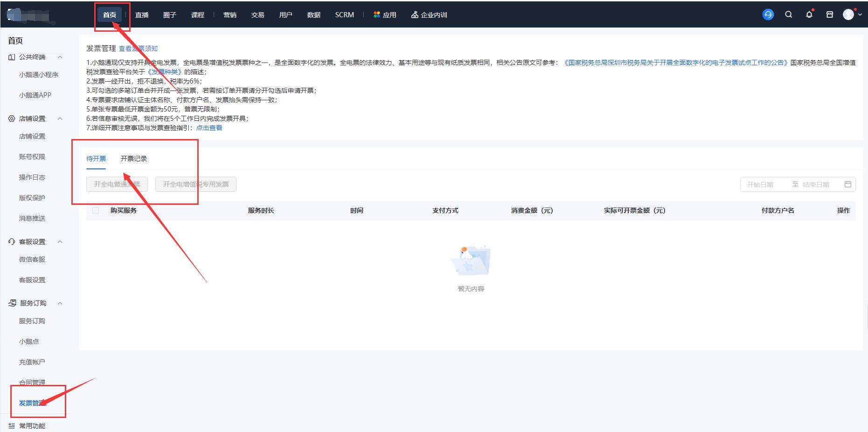Screen dimensions: 868x432
Task: Open the 直播 top menu
Action: (142, 15)
